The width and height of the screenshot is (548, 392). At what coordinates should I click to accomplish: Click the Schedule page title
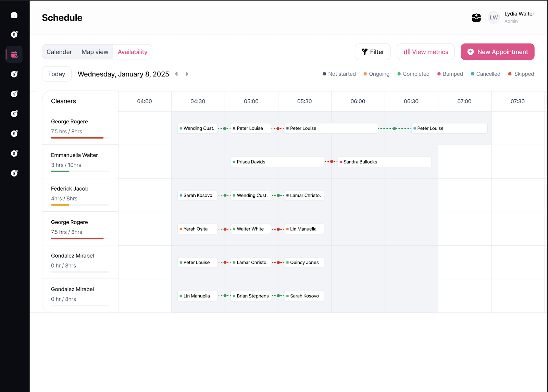pos(62,18)
